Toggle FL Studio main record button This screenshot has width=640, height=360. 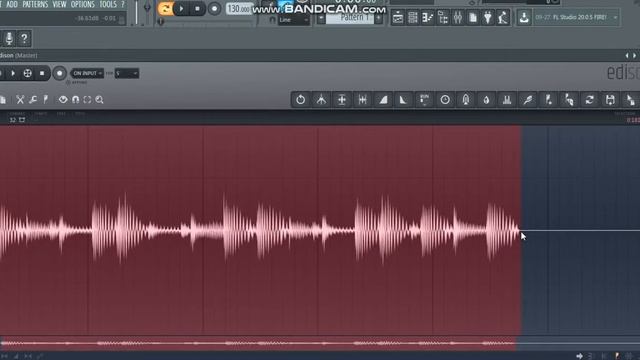click(x=214, y=9)
